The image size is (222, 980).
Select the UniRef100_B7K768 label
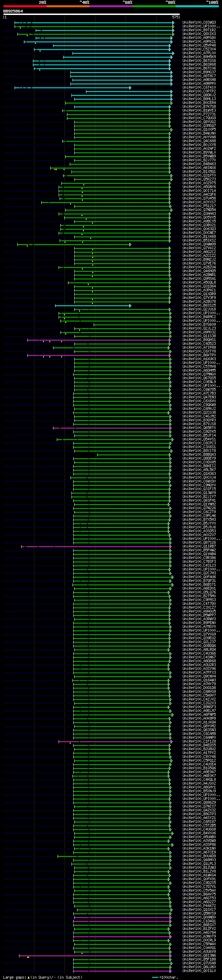tap(199, 106)
